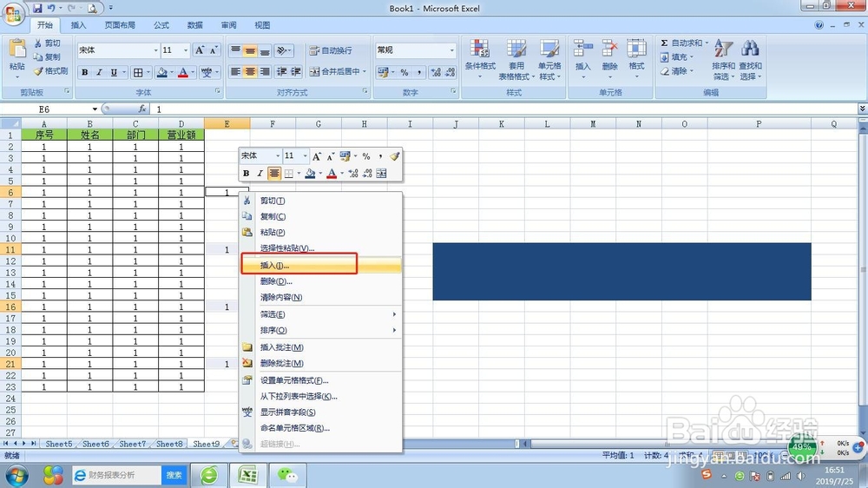Click ribbon grow font size icon
The image size is (868, 488).
coord(200,50)
